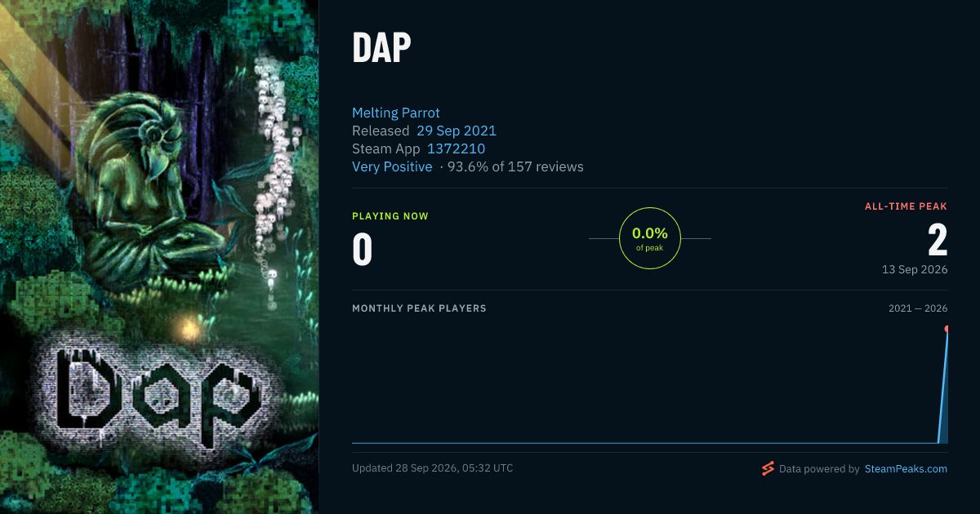
Task: Click the Very Positive review rating
Action: tap(392, 166)
